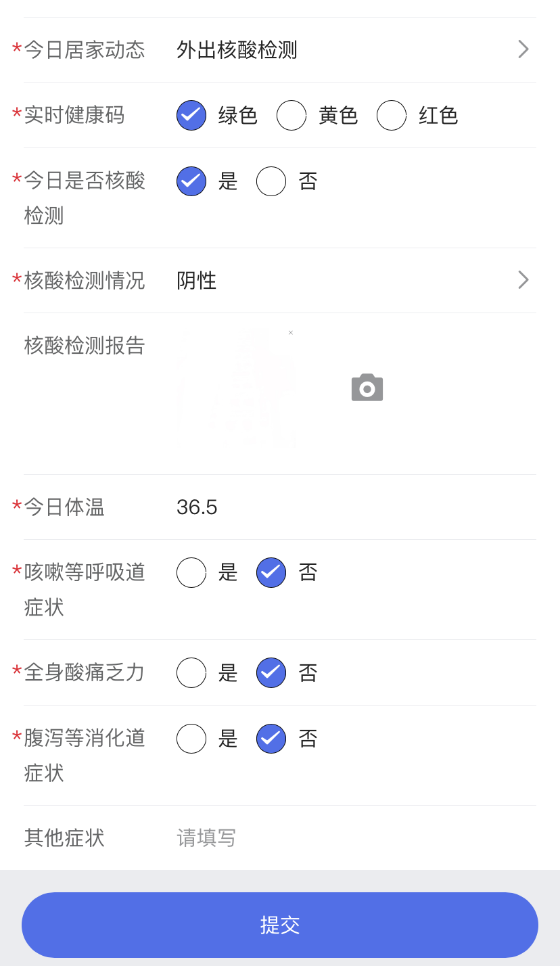Select 否 for 全身酸痛乏力

(x=271, y=672)
